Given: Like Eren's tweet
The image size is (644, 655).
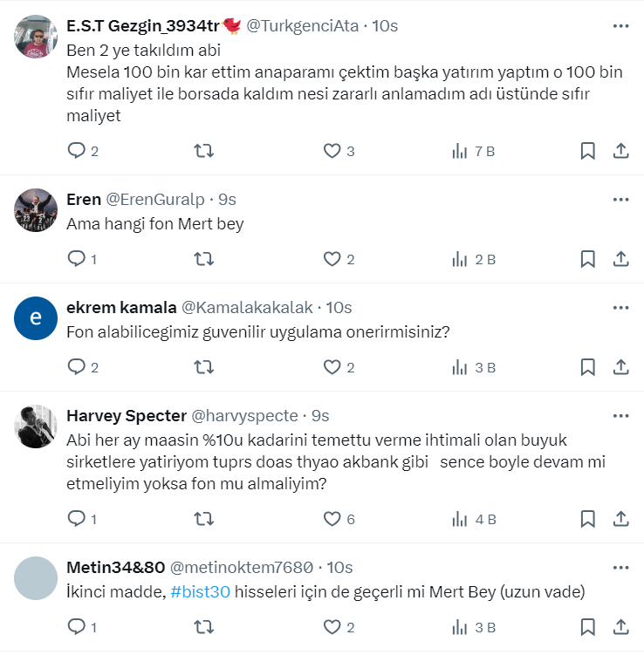Looking at the screenshot, I should 332,259.
